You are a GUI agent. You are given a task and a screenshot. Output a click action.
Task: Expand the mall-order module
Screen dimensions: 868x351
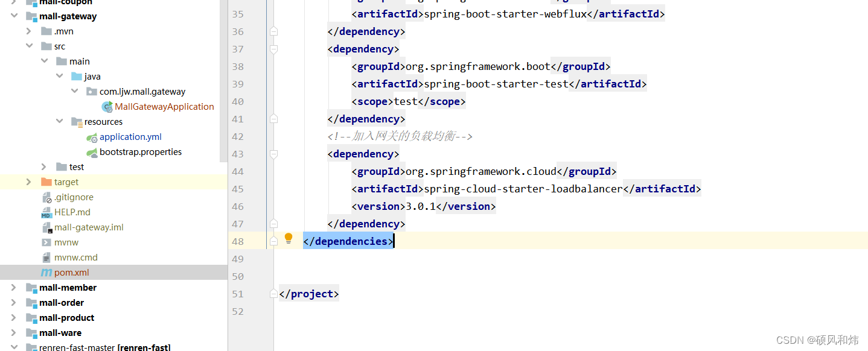[x=14, y=303]
